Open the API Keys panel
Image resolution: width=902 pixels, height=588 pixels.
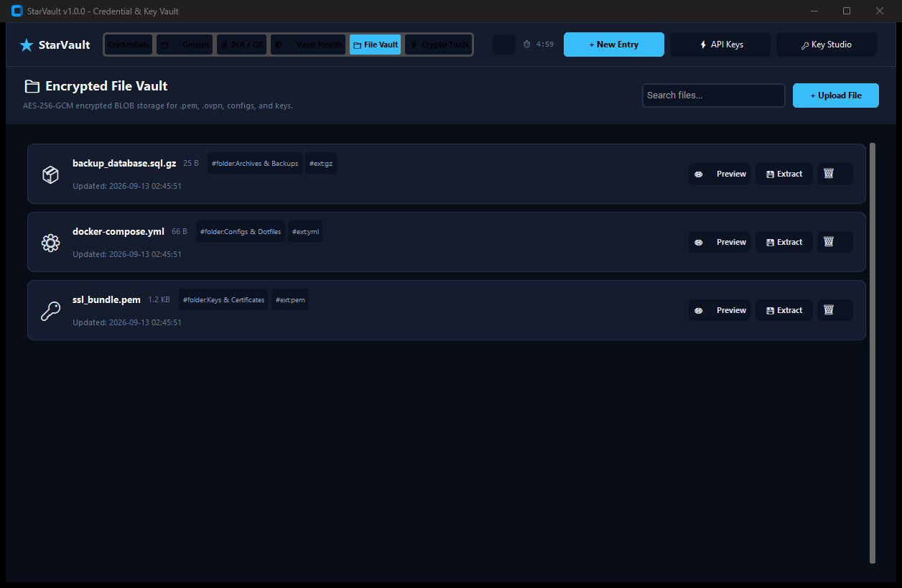click(x=720, y=45)
